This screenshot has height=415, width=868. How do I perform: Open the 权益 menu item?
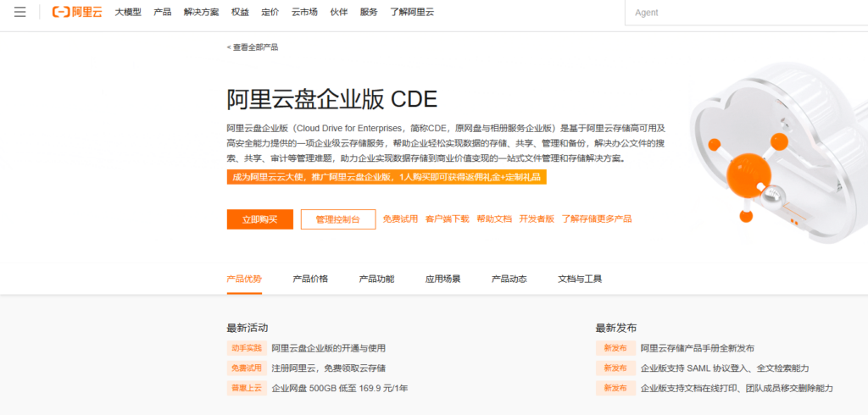point(240,12)
